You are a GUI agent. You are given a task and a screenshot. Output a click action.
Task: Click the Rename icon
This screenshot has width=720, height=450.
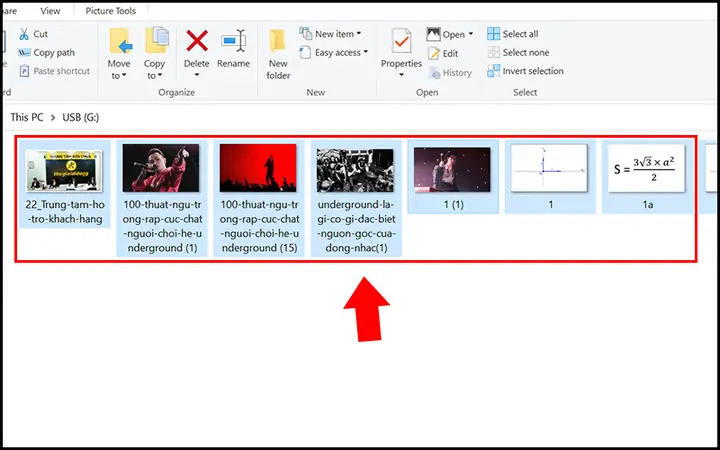tap(233, 41)
